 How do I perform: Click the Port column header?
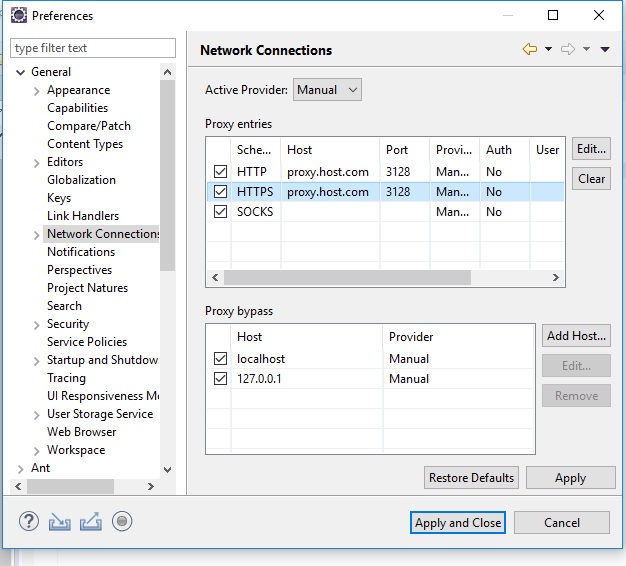(404, 150)
